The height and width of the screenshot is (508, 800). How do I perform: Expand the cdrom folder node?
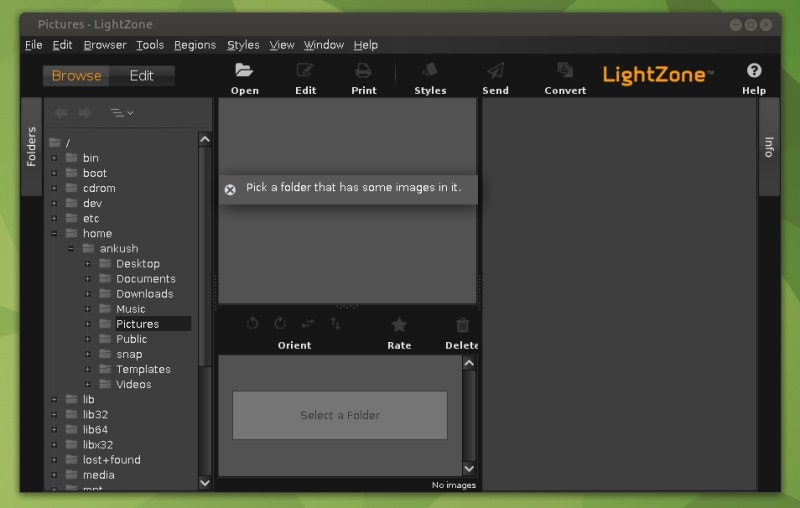(54, 188)
